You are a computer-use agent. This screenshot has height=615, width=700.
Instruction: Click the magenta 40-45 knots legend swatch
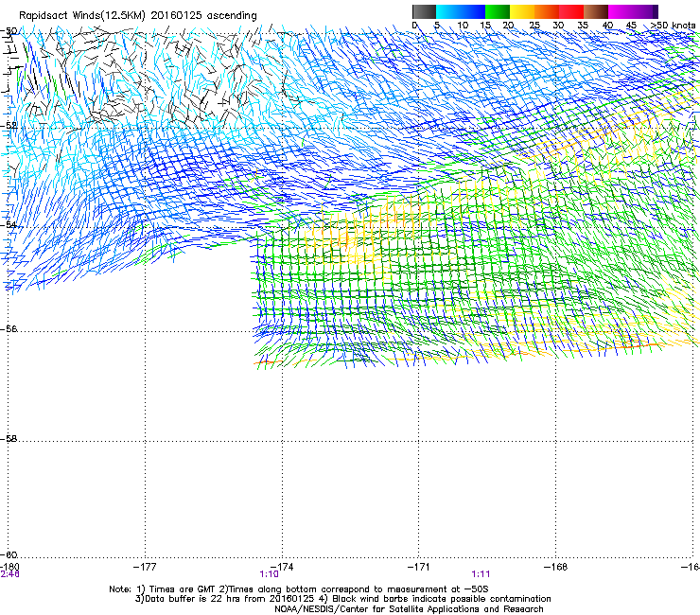(x=621, y=11)
